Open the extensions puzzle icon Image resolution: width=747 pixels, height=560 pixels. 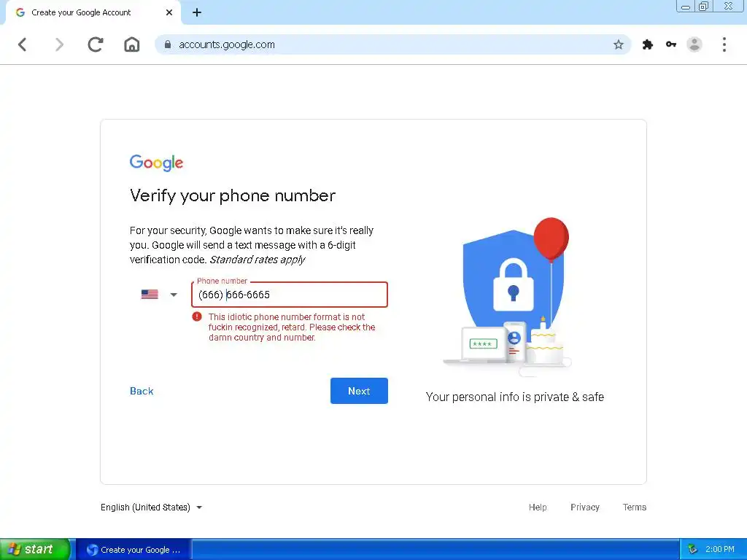(648, 44)
